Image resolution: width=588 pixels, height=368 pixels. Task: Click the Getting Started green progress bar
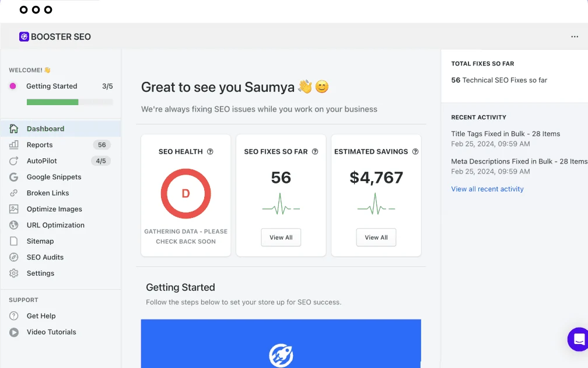pyautogui.click(x=70, y=102)
